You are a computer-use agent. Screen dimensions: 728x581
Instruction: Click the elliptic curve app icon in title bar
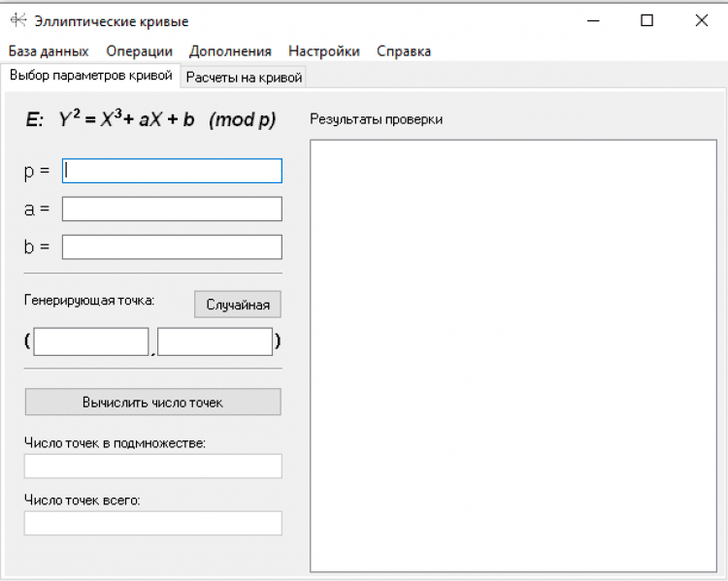17,20
